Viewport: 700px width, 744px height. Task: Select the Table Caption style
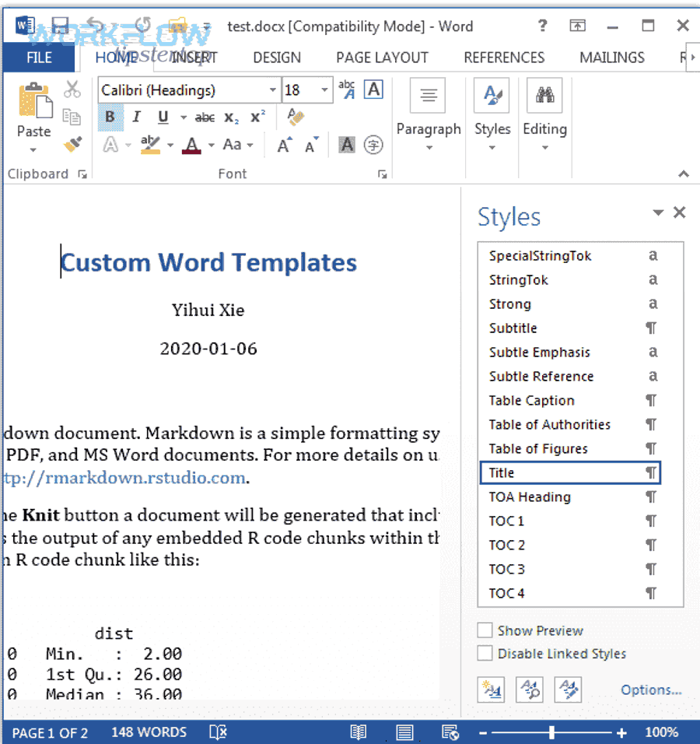click(570, 401)
